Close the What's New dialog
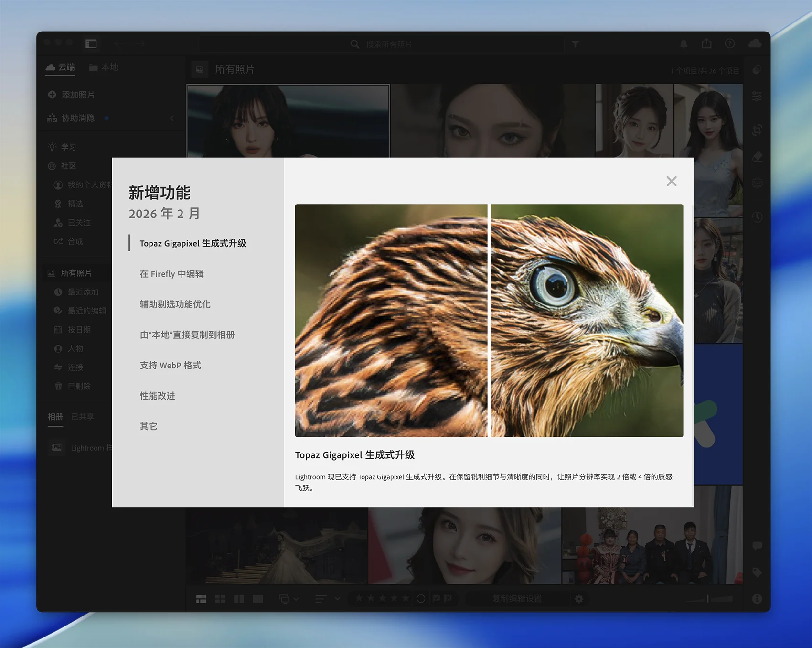 click(671, 181)
